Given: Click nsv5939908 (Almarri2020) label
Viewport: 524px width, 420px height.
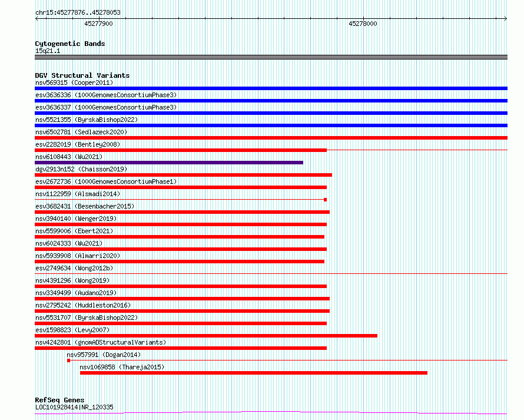Looking at the screenshot, I should pos(78,256).
